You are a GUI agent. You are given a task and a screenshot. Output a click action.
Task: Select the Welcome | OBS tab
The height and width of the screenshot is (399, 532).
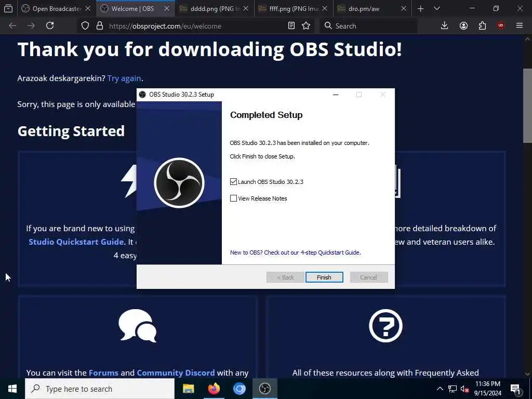pyautogui.click(x=135, y=8)
